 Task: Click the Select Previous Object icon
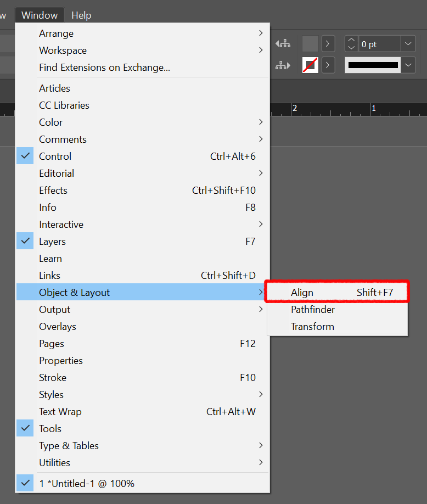click(x=283, y=43)
